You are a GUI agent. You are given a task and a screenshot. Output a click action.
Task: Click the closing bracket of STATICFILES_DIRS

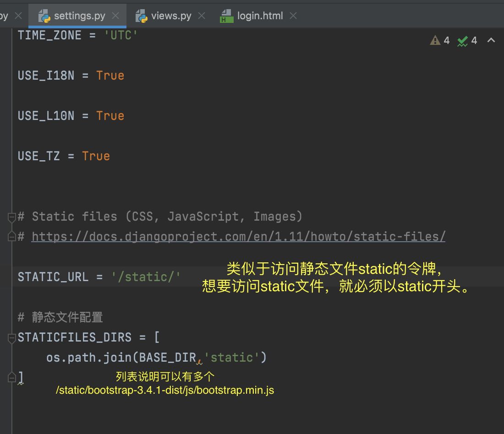pyautogui.click(x=21, y=378)
